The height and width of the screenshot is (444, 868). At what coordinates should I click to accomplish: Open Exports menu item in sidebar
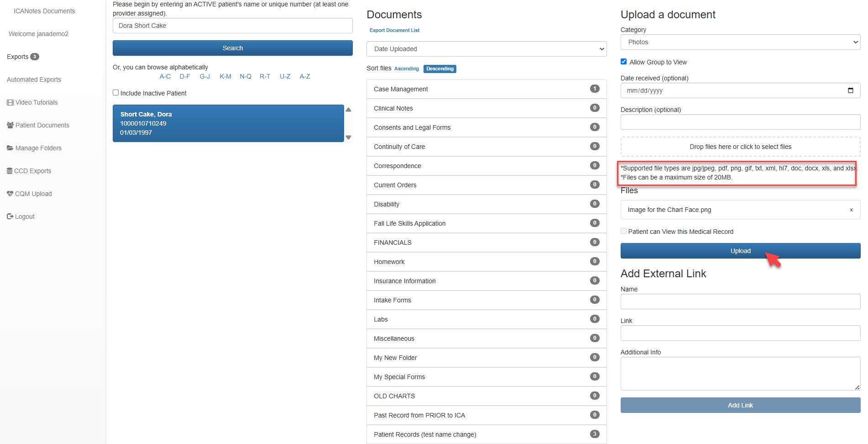(18, 57)
